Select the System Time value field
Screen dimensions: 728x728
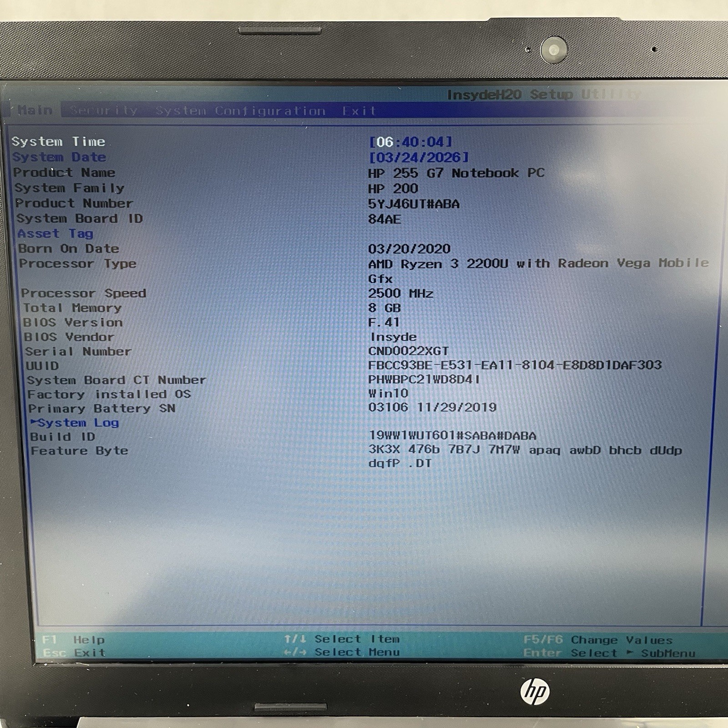pyautogui.click(x=410, y=142)
